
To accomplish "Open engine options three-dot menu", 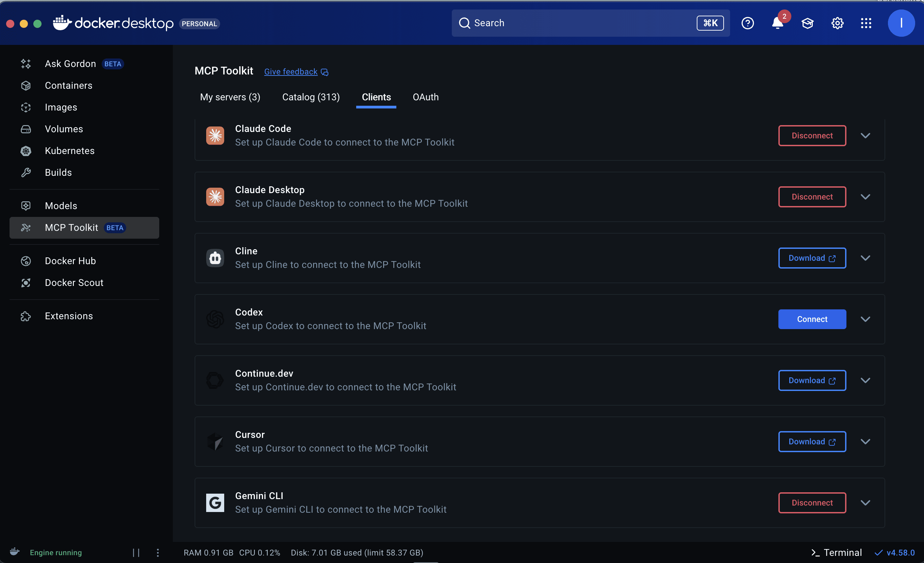I will point(158,552).
